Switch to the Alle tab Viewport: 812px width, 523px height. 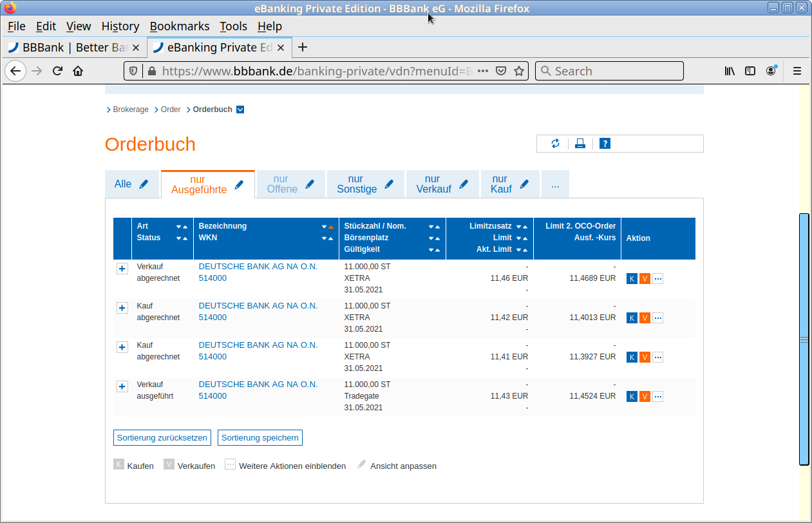click(123, 184)
